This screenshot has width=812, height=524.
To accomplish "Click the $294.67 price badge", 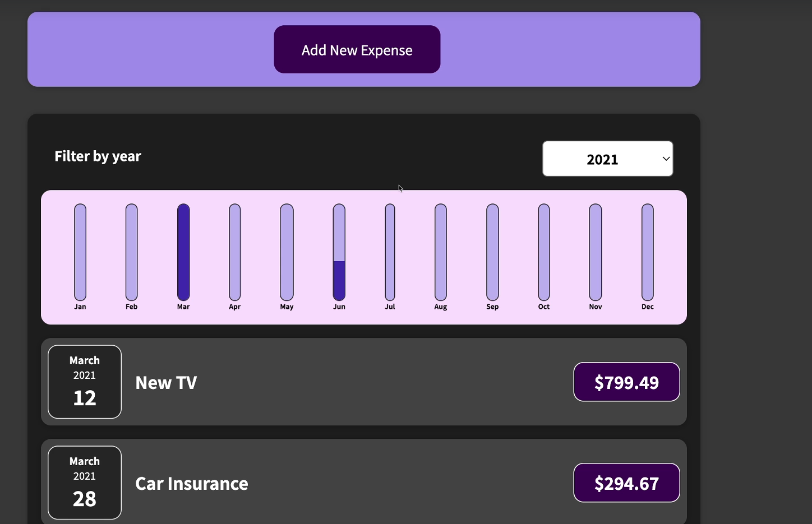I will (x=626, y=483).
